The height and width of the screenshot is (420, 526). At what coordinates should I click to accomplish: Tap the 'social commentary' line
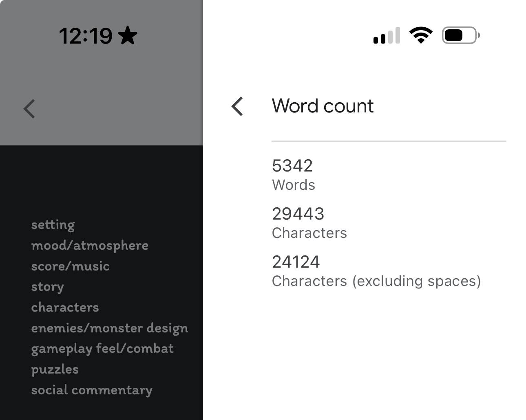[x=92, y=390]
